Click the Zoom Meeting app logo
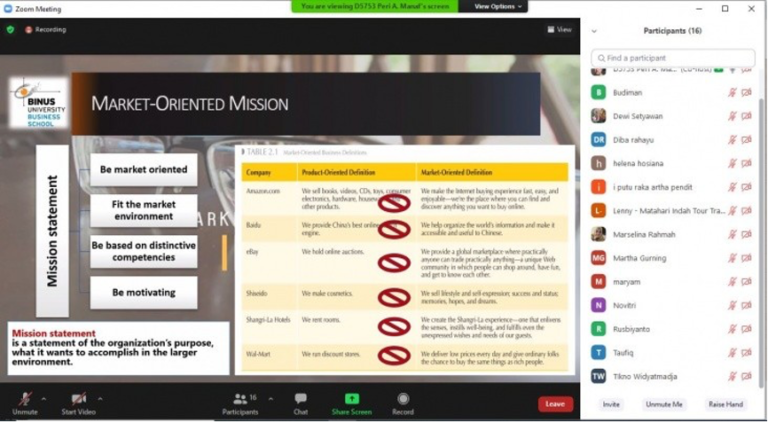 [x=7, y=9]
